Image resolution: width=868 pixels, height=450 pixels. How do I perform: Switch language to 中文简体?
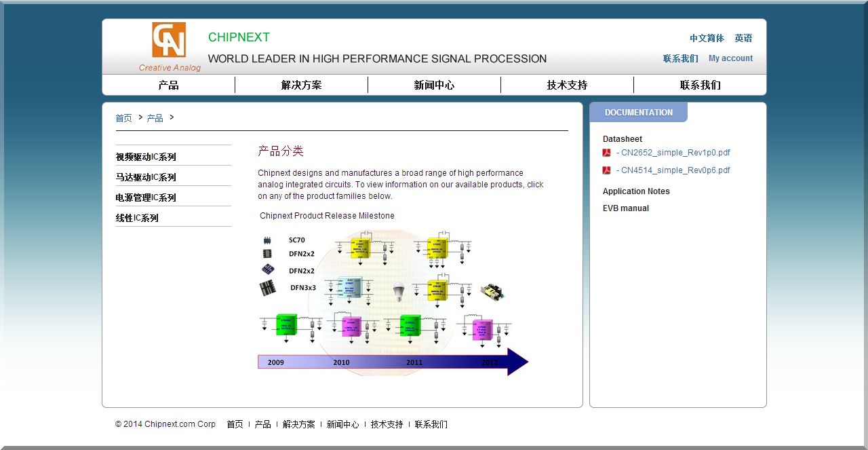coord(707,39)
